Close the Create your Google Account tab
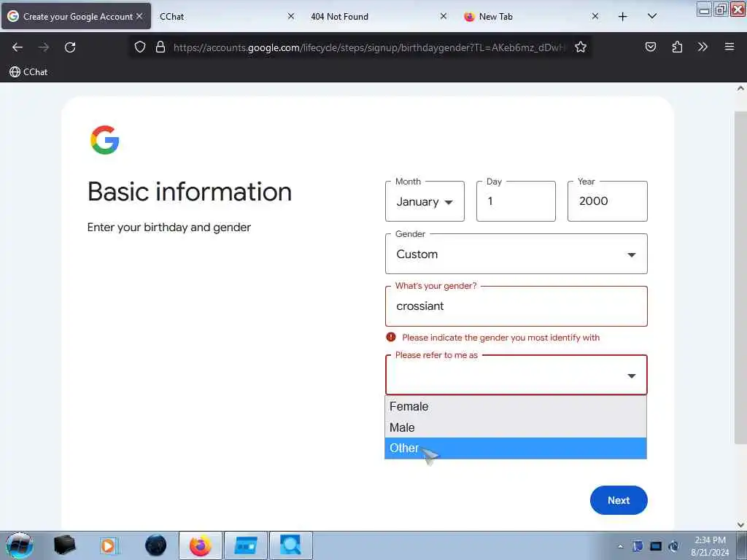The height and width of the screenshot is (560, 747). pyautogui.click(x=139, y=16)
